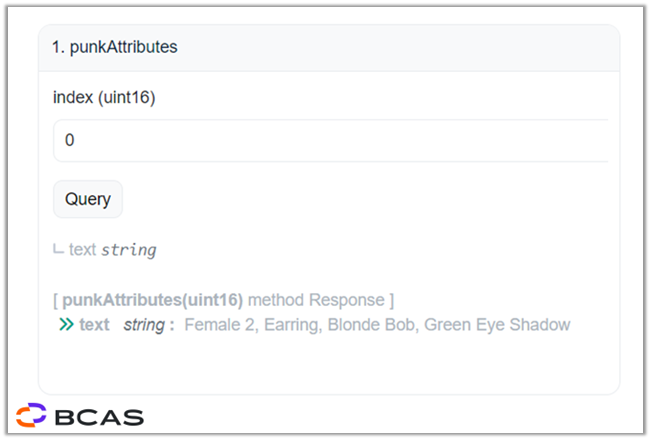Click the opening bracket before punkAttributes response
This screenshot has height=440, width=651.
(56, 300)
